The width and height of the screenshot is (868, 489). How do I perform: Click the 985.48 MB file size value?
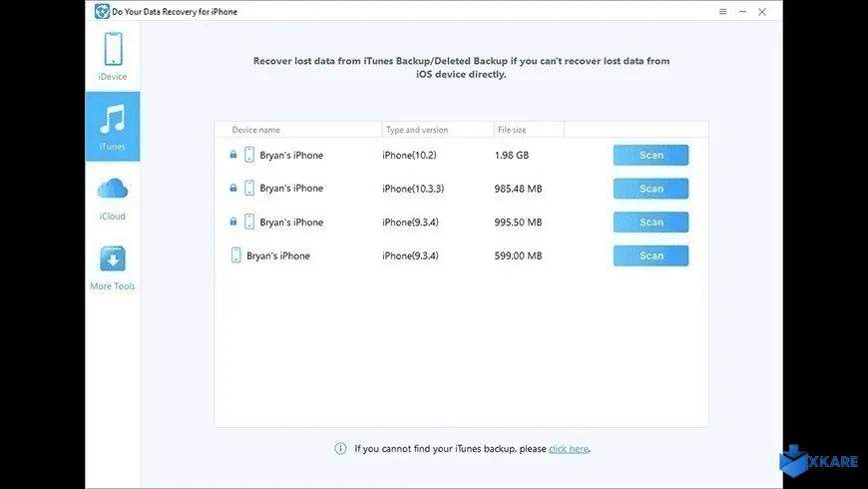(518, 189)
